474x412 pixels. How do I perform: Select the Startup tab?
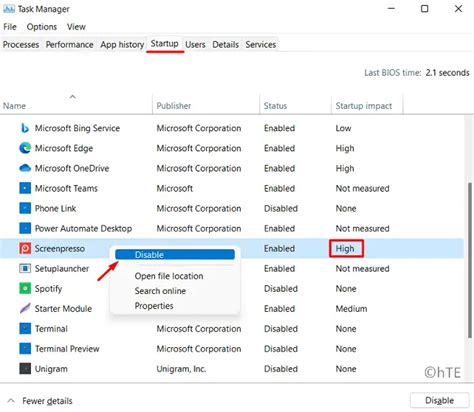[164, 44]
